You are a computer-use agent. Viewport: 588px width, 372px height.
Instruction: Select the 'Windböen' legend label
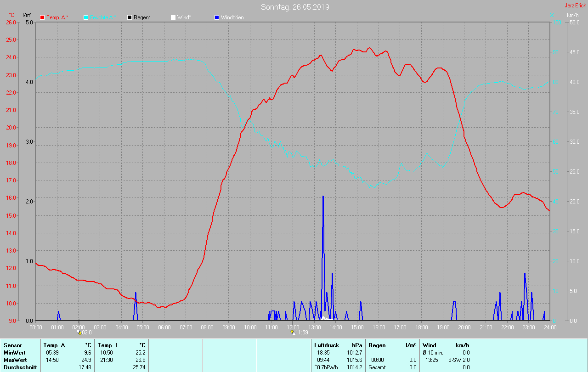tap(232, 17)
